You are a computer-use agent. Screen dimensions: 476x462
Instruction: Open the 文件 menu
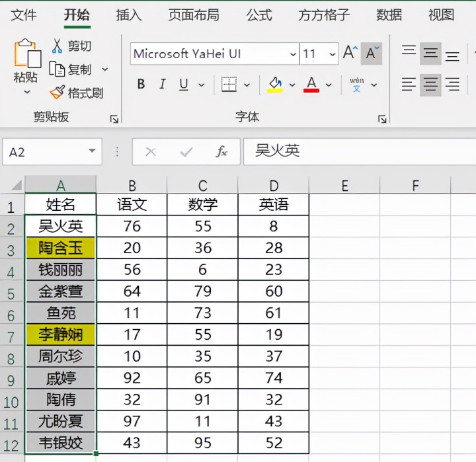(23, 15)
